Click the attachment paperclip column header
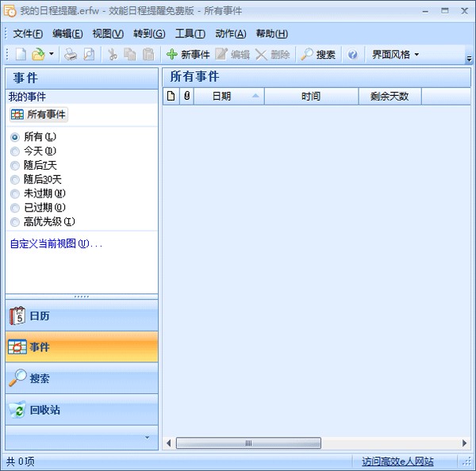476x471 pixels. coord(186,97)
